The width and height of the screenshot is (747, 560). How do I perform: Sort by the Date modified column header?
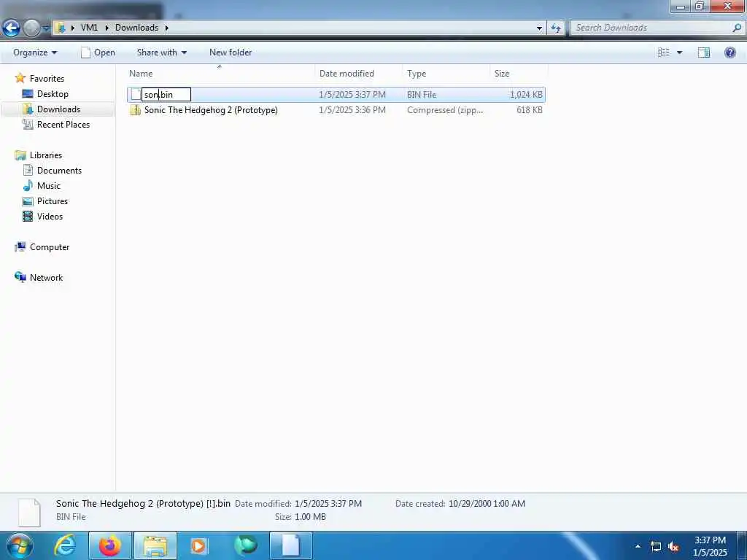(358, 74)
